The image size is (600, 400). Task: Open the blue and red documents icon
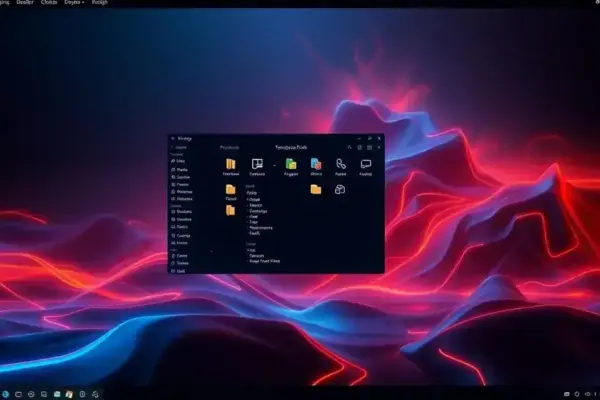tap(316, 164)
